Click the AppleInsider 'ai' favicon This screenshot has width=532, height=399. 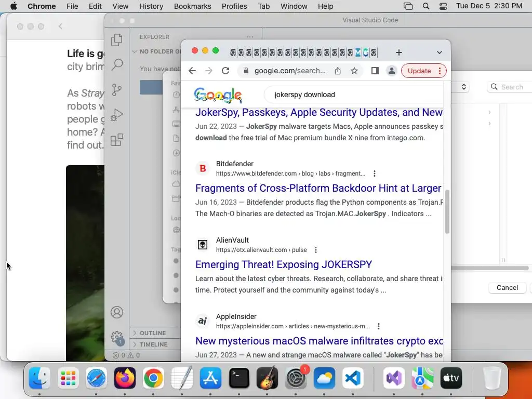click(x=203, y=321)
